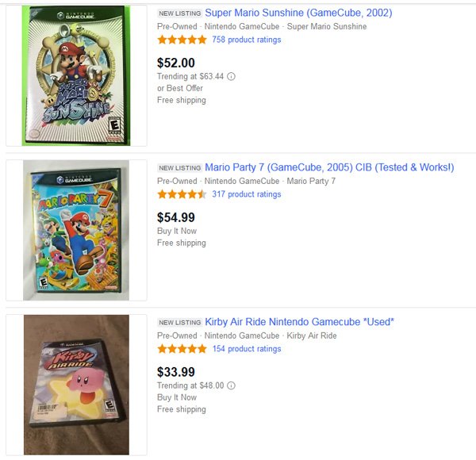The width and height of the screenshot is (476, 460).
Task: Open the Kirby Air Ride *Used* listing title
Action: click(x=299, y=322)
